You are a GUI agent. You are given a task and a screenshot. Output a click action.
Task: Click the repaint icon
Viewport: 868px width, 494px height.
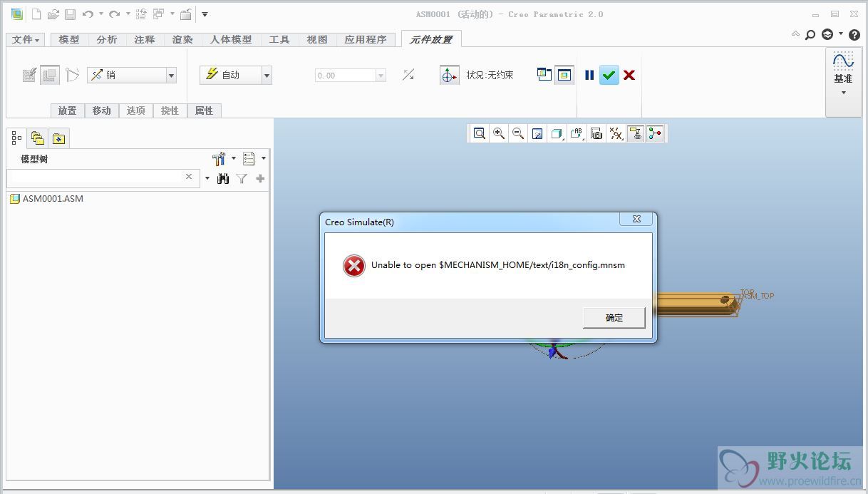(538, 133)
